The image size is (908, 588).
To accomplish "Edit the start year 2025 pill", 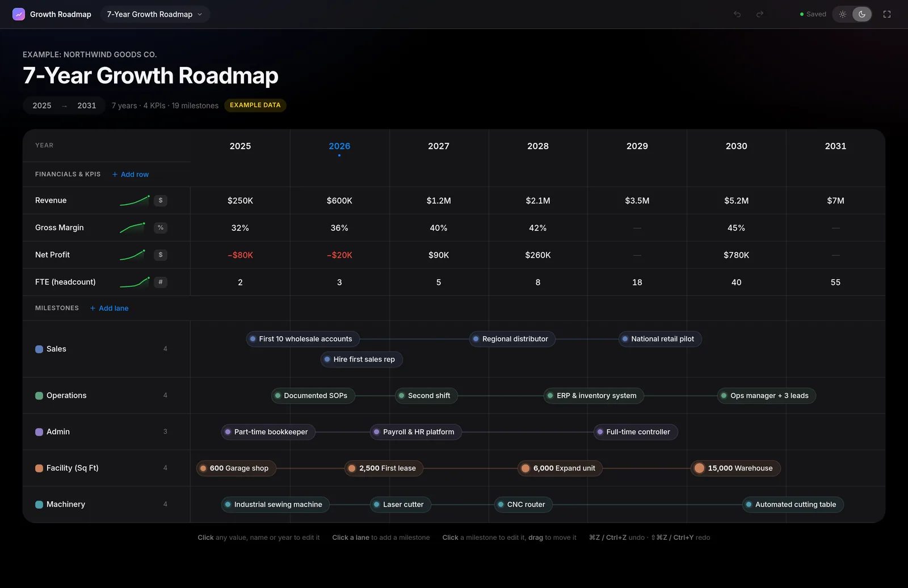I will 42,105.
